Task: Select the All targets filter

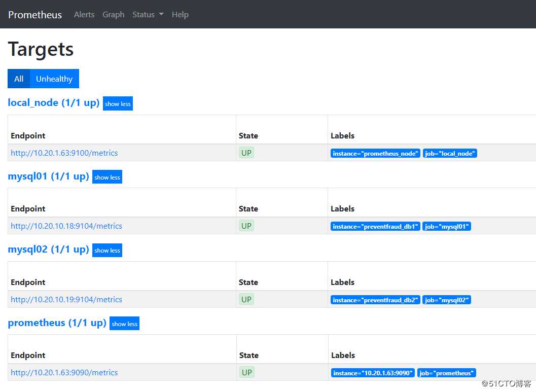Action: 19,79
